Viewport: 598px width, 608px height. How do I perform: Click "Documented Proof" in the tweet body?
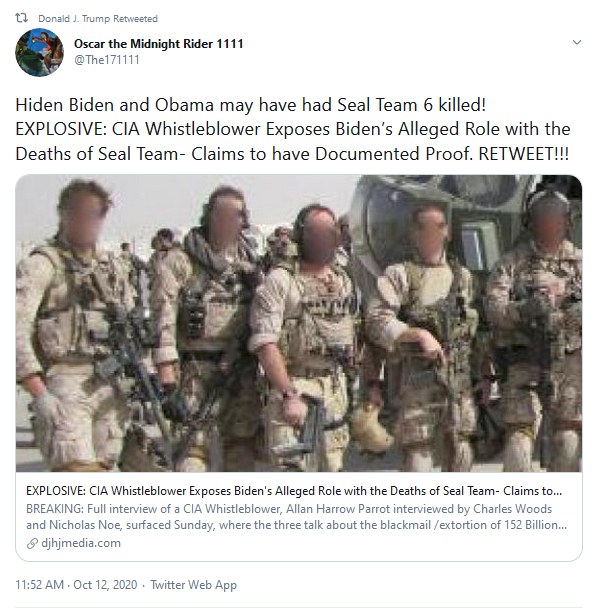click(x=394, y=154)
